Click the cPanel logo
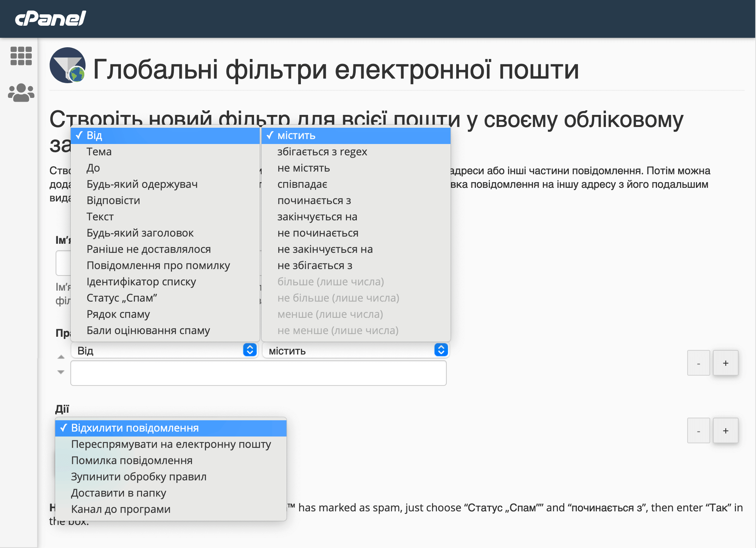Screen dimensions: 756x548 click(50, 19)
